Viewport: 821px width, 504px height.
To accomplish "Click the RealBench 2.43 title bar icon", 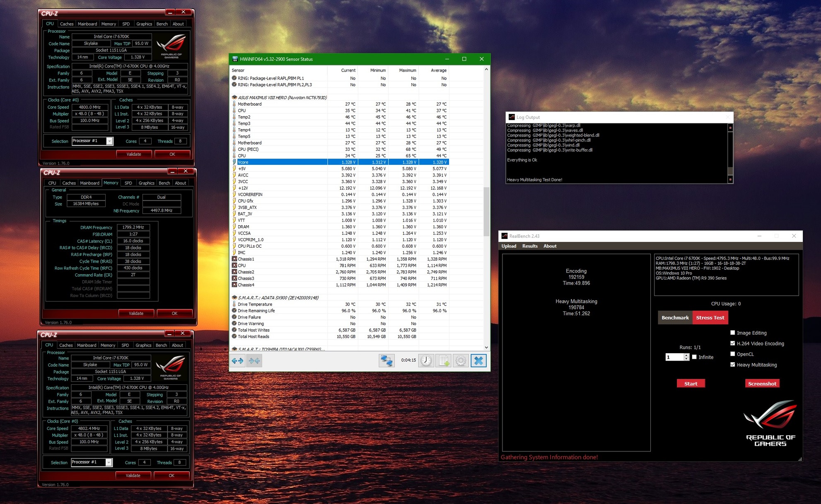I will [x=505, y=236].
